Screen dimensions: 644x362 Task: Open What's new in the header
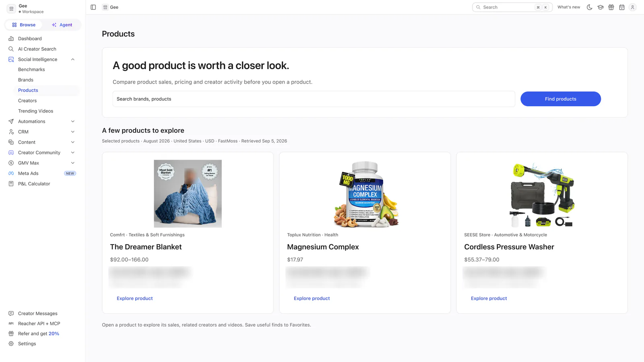pos(569,7)
